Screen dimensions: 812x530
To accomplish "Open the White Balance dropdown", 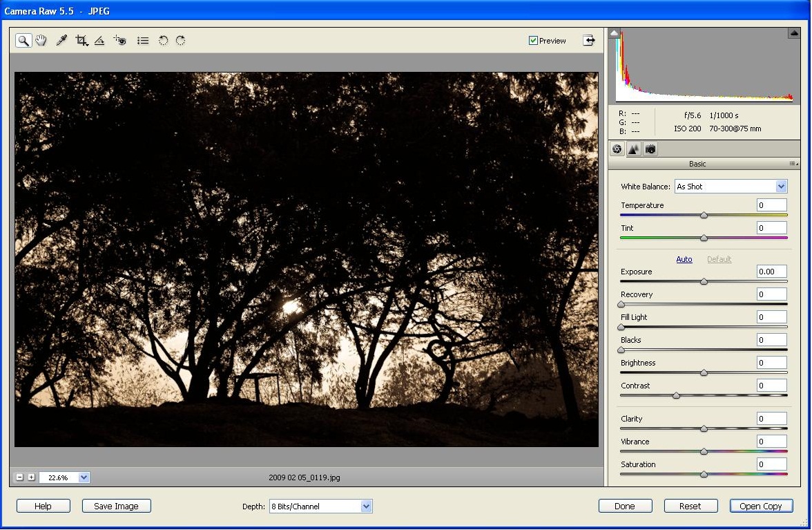I will pyautogui.click(x=781, y=187).
